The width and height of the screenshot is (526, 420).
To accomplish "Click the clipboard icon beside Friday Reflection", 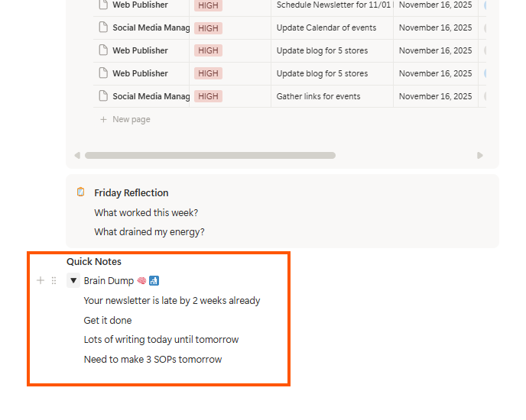I will [81, 192].
